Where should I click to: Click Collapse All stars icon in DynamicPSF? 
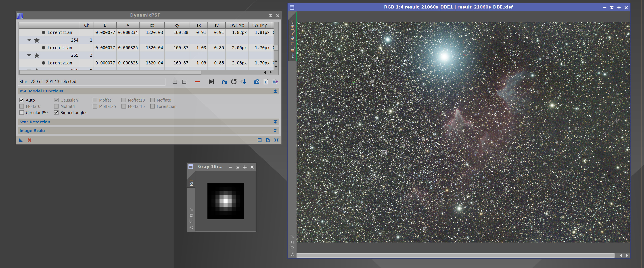[x=184, y=82]
